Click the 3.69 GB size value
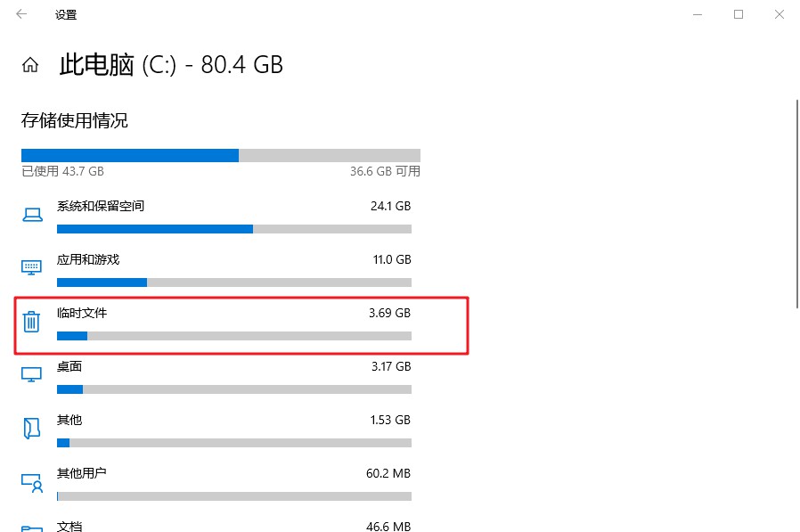 [x=389, y=313]
